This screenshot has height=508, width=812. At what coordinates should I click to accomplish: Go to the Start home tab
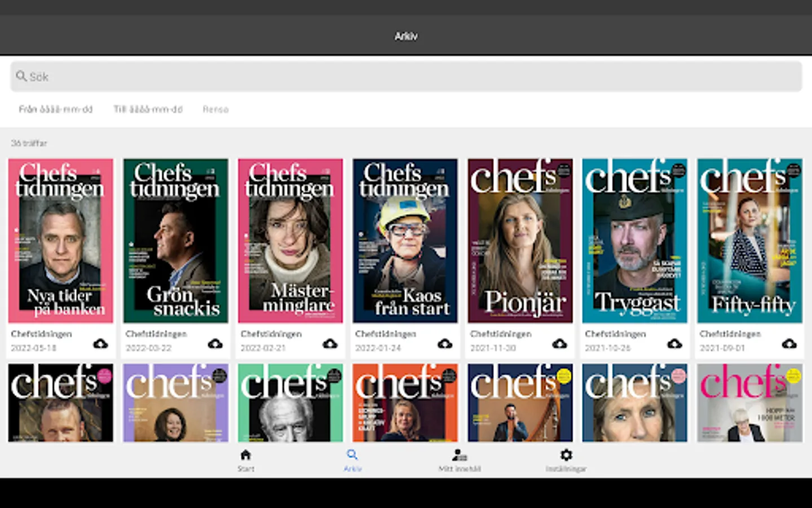tap(246, 461)
